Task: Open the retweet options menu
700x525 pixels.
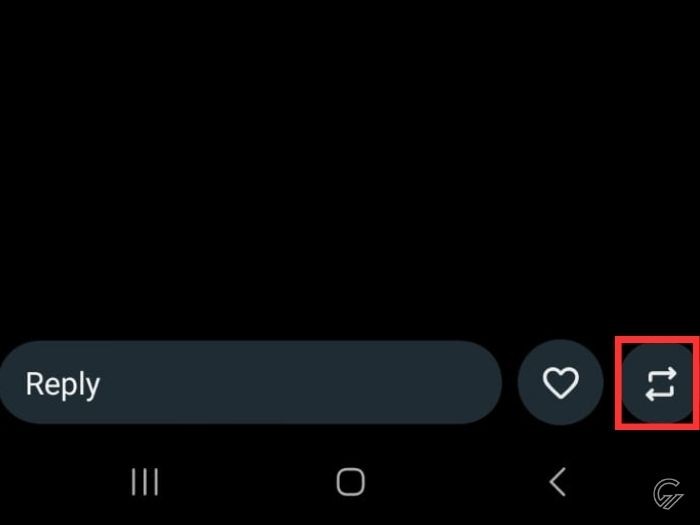Action: click(659, 383)
